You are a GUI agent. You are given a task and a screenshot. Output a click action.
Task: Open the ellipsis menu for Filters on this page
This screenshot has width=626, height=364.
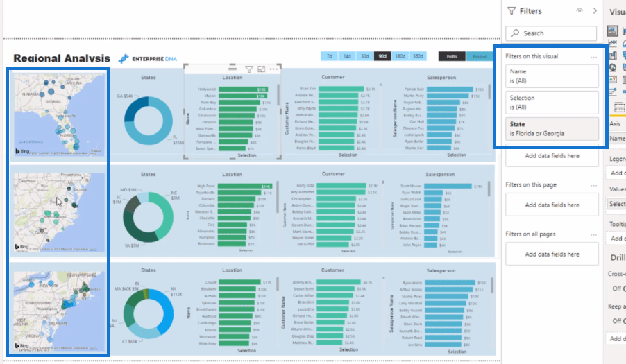click(x=593, y=185)
